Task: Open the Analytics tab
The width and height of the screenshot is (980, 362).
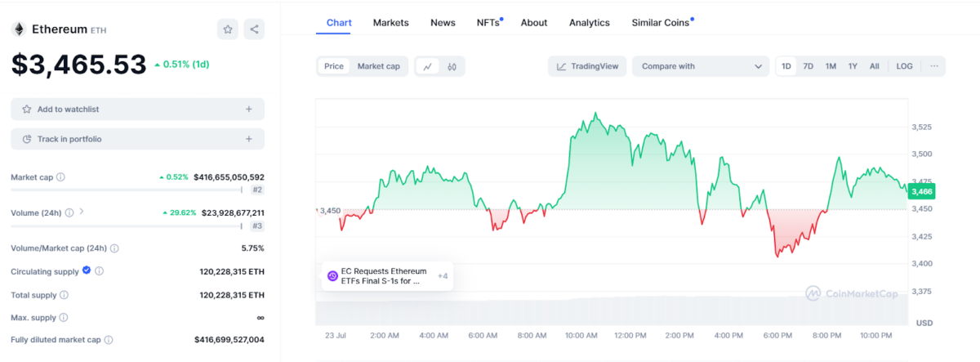Action: click(590, 23)
